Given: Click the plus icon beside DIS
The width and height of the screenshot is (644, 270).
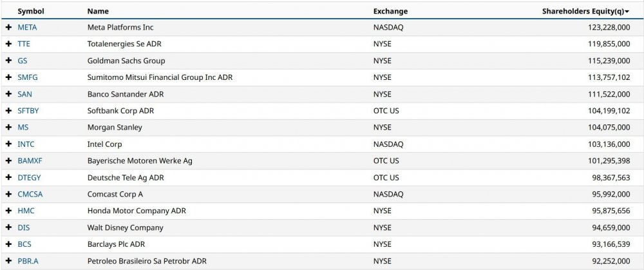Looking at the screenshot, I should 8,227.
